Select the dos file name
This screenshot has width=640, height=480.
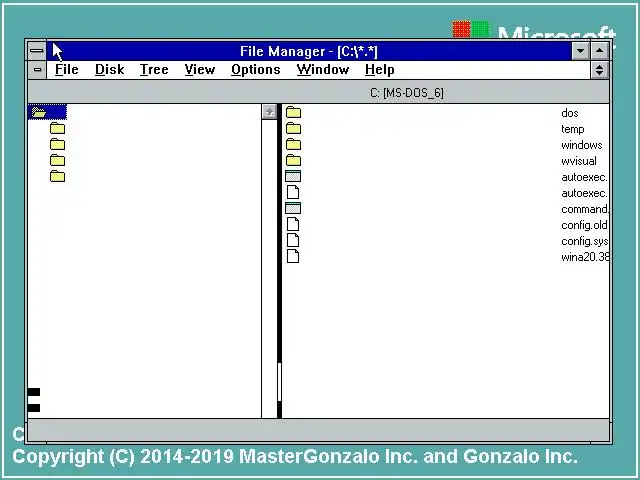(570, 113)
